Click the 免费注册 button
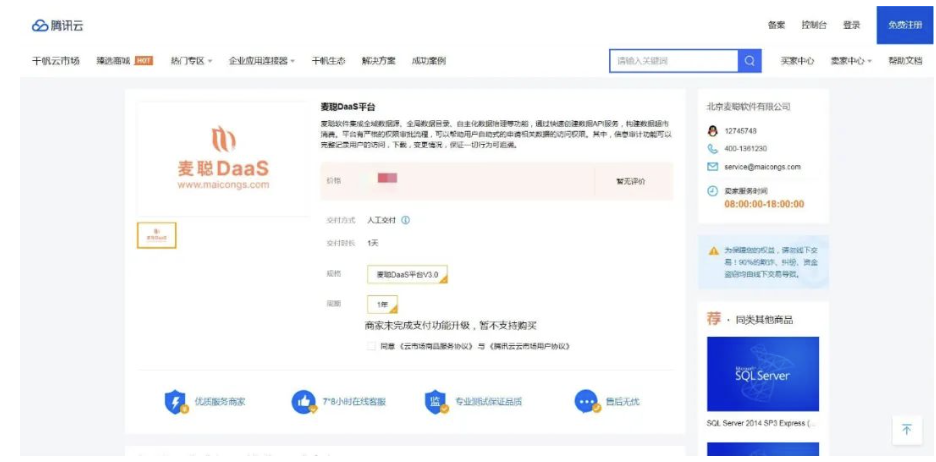936x462 pixels. click(904, 25)
